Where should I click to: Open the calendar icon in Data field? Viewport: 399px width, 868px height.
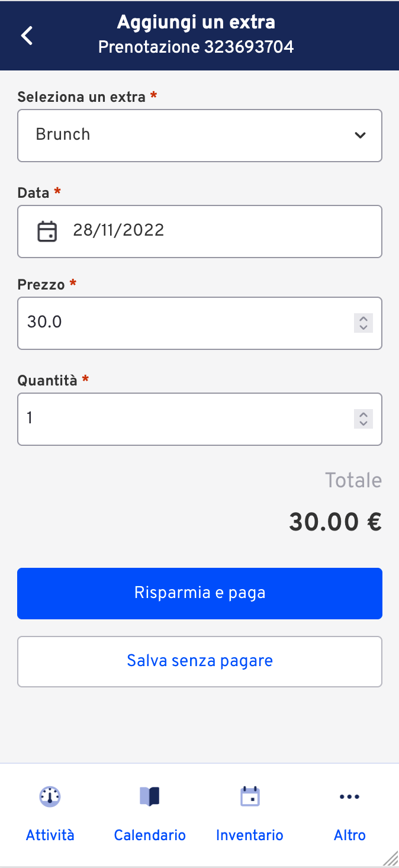pos(47,231)
